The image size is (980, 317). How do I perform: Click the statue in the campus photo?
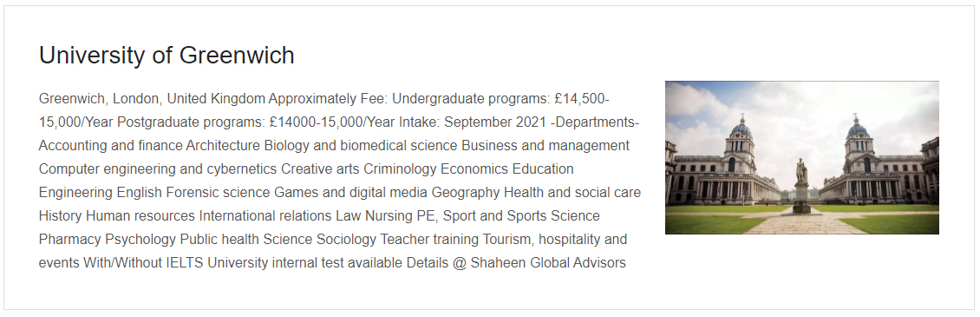point(801,186)
